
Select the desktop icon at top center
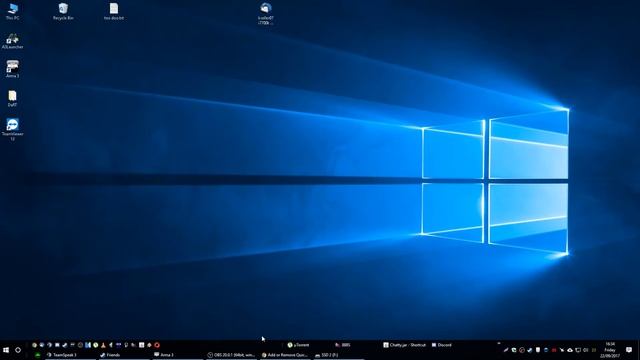coord(266,13)
